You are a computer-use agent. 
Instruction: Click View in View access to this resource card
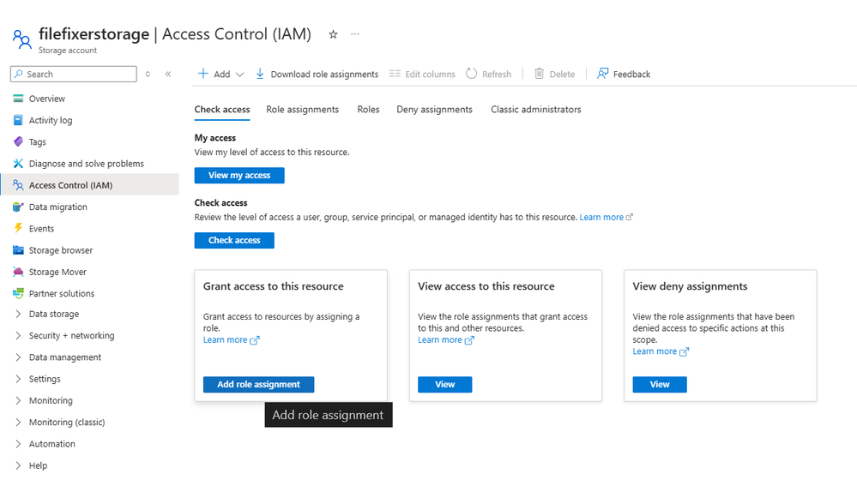(445, 384)
